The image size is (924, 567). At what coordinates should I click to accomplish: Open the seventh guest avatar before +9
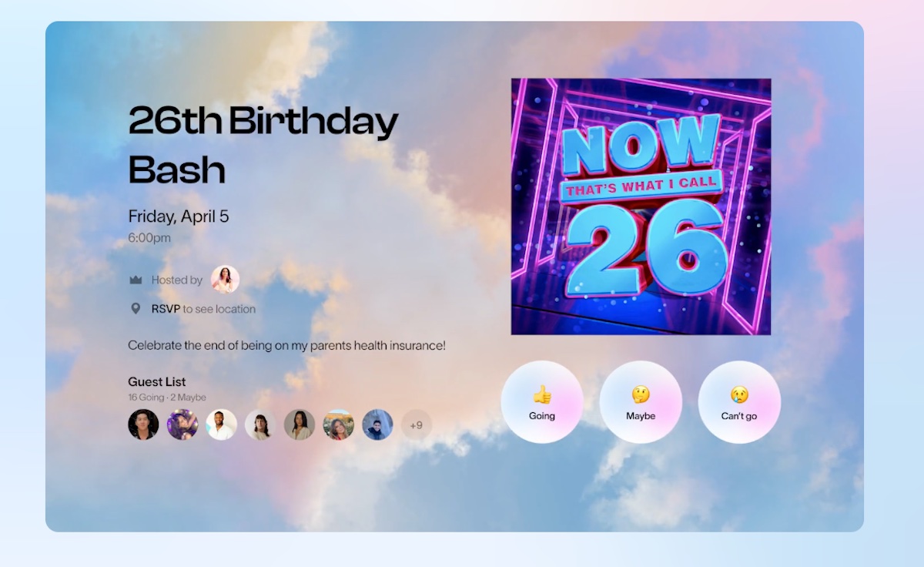pyautogui.click(x=377, y=424)
